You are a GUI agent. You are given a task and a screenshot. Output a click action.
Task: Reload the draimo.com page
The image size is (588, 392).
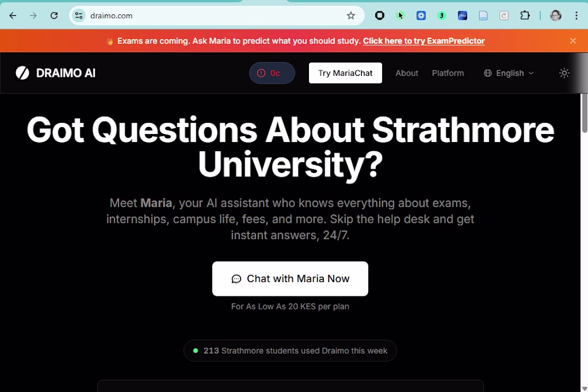coord(54,15)
